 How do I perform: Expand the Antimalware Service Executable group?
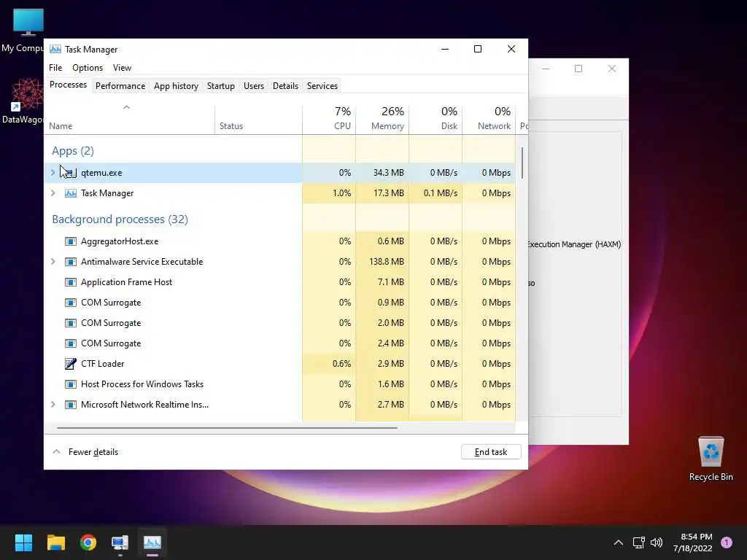[x=53, y=262]
